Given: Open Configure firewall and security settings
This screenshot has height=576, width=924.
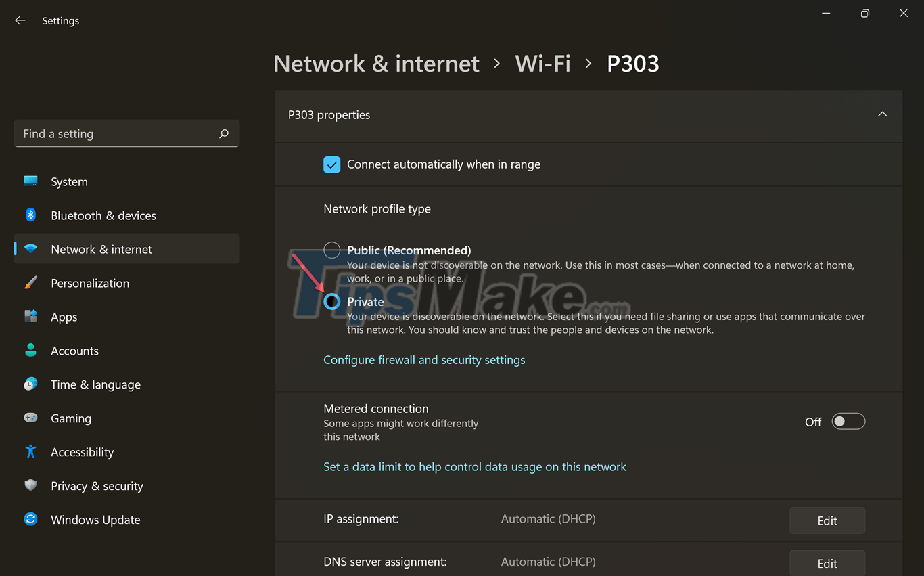Looking at the screenshot, I should click(424, 359).
